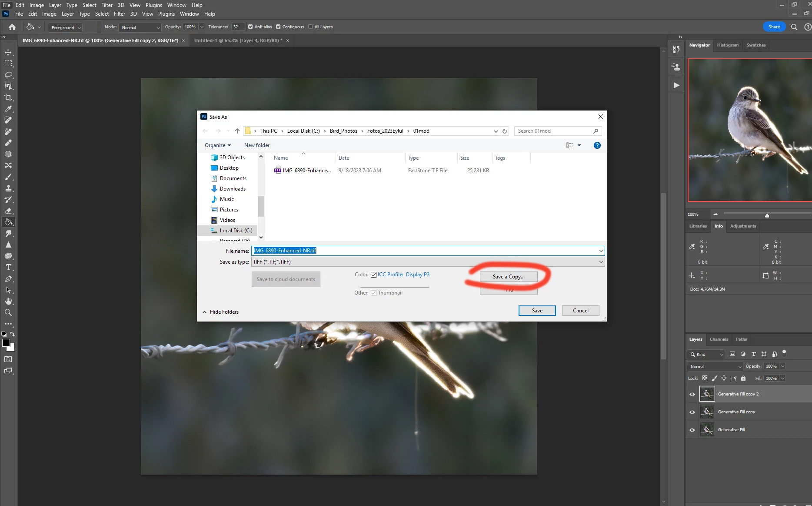This screenshot has width=812, height=506.
Task: Select the Horizontal Type tool
Action: (8, 267)
